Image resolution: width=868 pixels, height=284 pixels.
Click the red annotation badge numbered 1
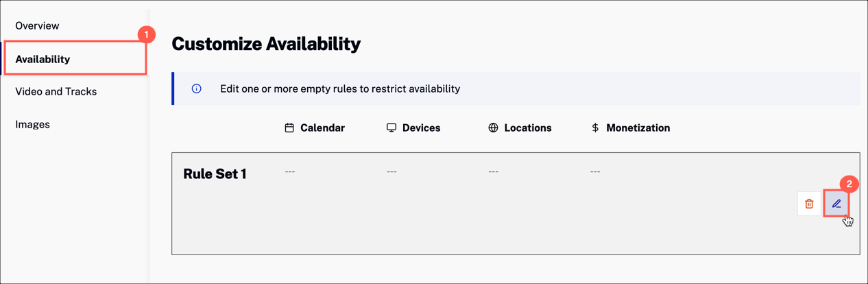(146, 34)
